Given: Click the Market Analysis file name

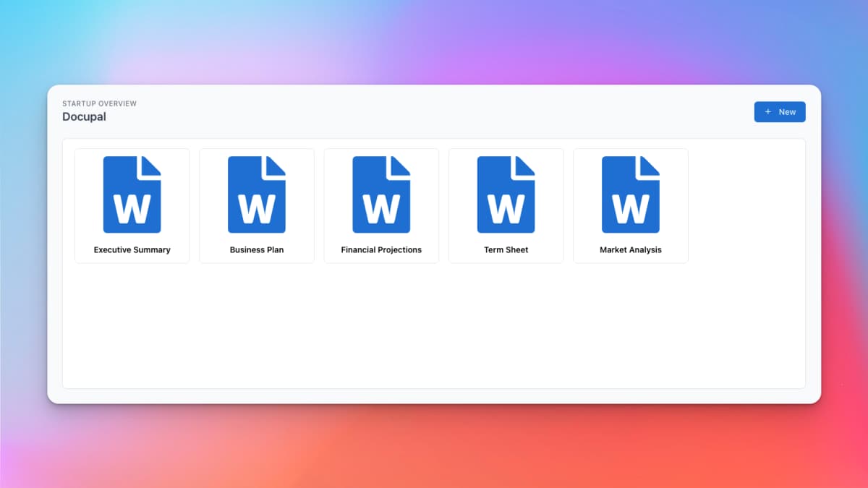Looking at the screenshot, I should 631,250.
